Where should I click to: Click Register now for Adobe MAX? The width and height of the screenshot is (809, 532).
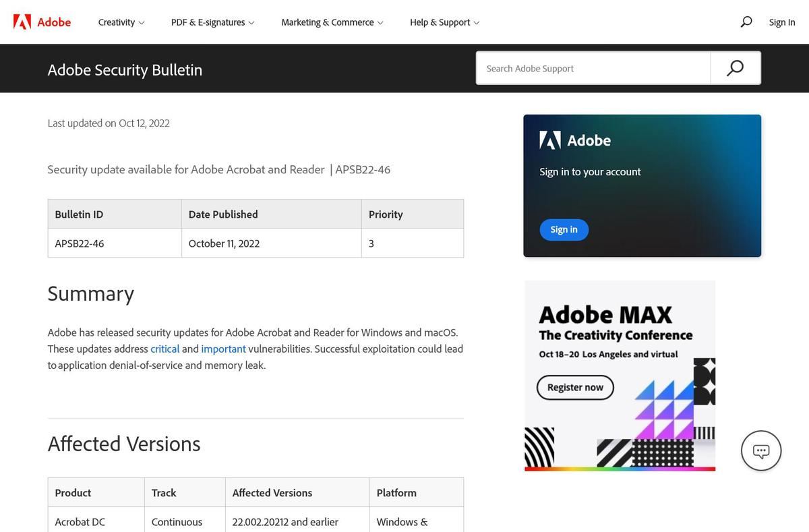click(x=575, y=387)
